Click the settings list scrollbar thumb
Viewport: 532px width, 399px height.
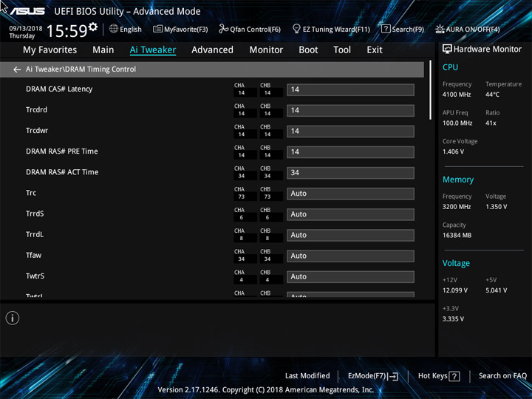pyautogui.click(x=430, y=90)
